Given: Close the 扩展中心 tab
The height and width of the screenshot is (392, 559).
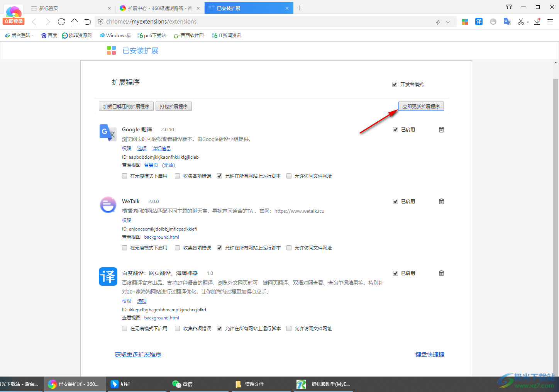Looking at the screenshot, I should click(198, 8).
